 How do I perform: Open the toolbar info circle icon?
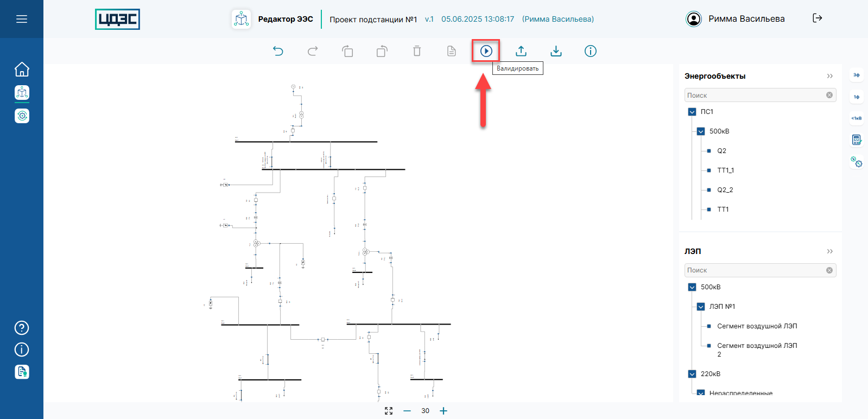591,51
